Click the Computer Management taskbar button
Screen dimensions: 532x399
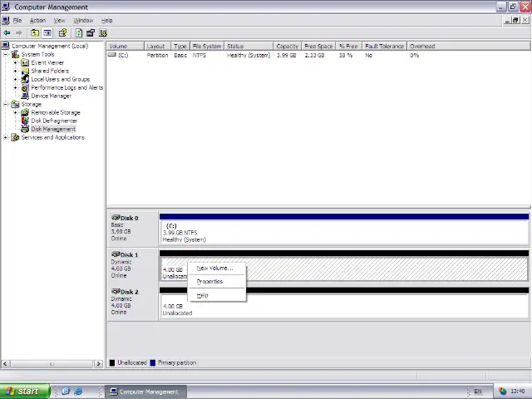145,392
